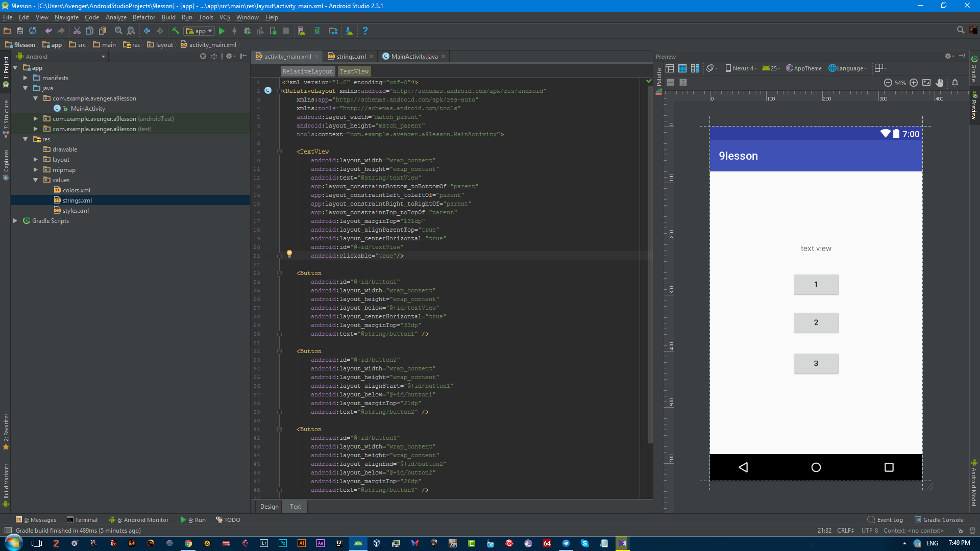
Task: Click the Undo arrow icon
Action: click(x=48, y=31)
